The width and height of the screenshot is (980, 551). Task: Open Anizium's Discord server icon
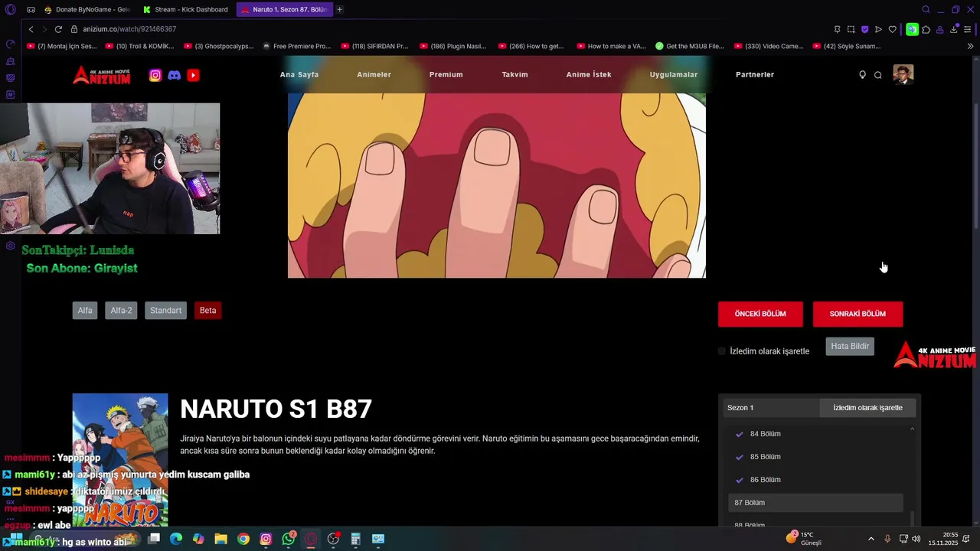pos(175,75)
